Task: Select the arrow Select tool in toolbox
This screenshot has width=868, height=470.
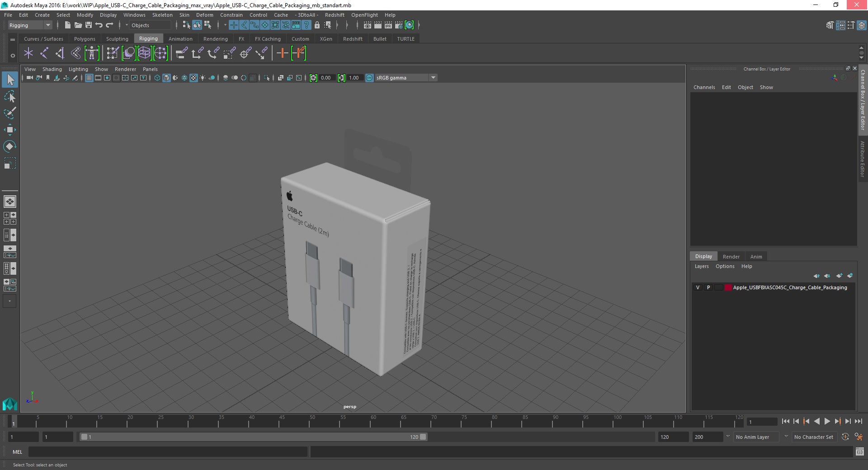Action: click(10, 80)
